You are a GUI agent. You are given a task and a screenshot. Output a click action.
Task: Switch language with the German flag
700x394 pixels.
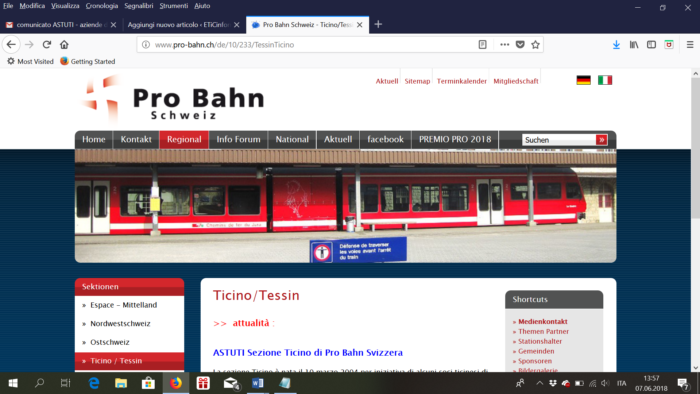(x=583, y=80)
